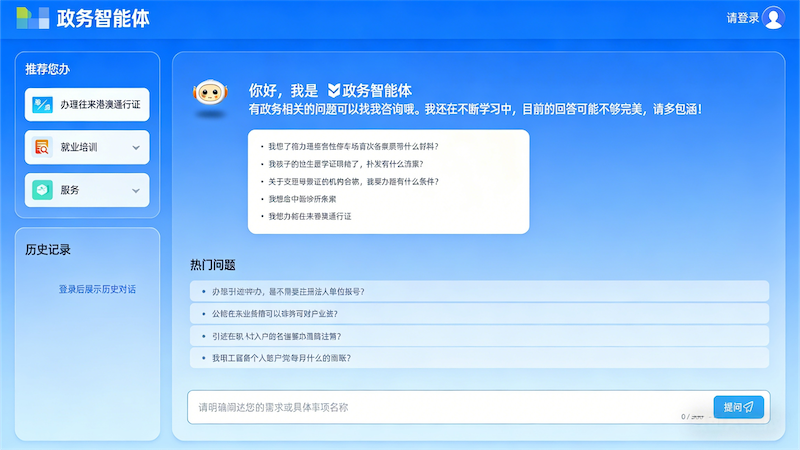Open the hot question mentioning 法人单位
The image size is (800, 450).
click(479, 291)
